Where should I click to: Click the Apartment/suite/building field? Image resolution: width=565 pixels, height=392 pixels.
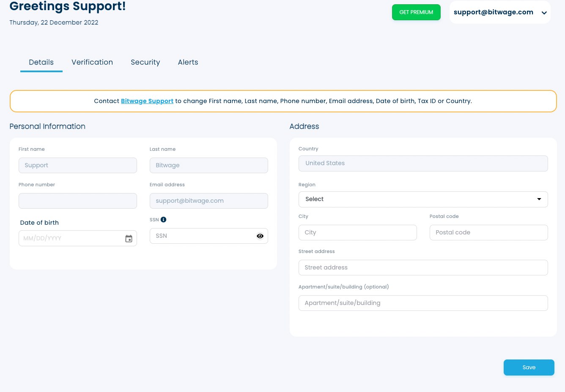pos(423,303)
